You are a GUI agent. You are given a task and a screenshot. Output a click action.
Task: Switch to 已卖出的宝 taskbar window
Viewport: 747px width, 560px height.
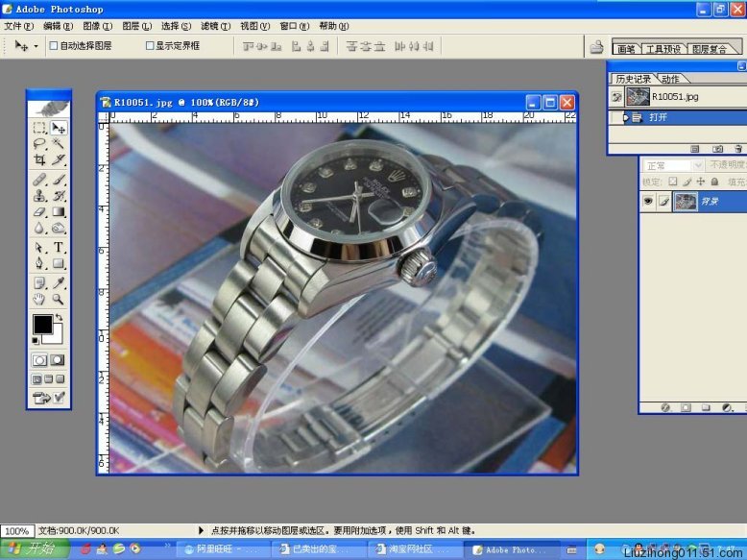point(319,549)
